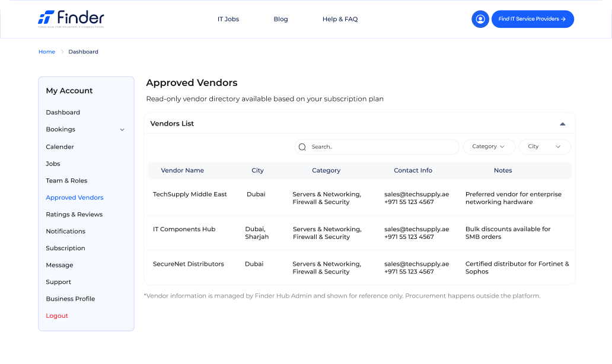Open the Category filter dropdown
The image size is (612, 364).
coord(489,146)
